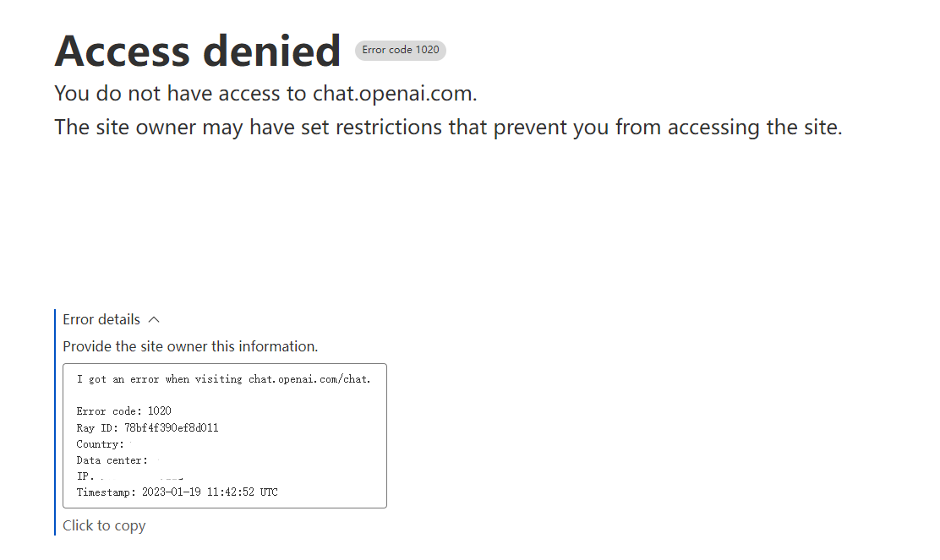Click the chat.openai.com/chat URL in the box
The height and width of the screenshot is (560, 940).
point(309,379)
